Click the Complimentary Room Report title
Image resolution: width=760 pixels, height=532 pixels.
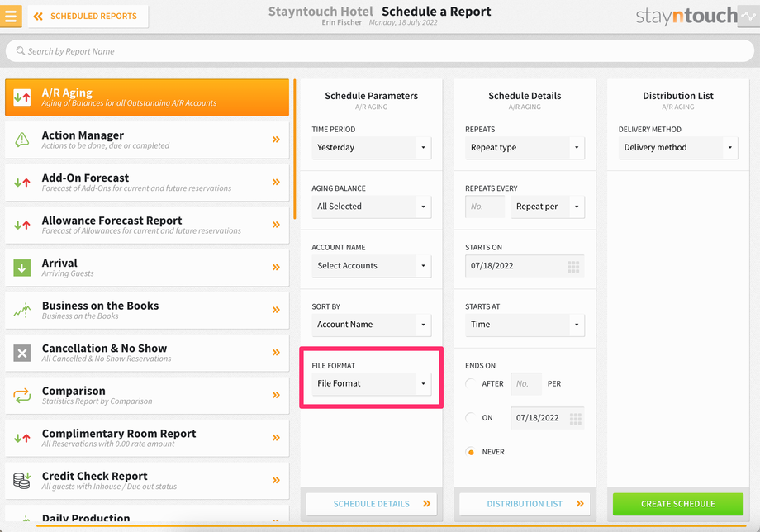point(119,434)
